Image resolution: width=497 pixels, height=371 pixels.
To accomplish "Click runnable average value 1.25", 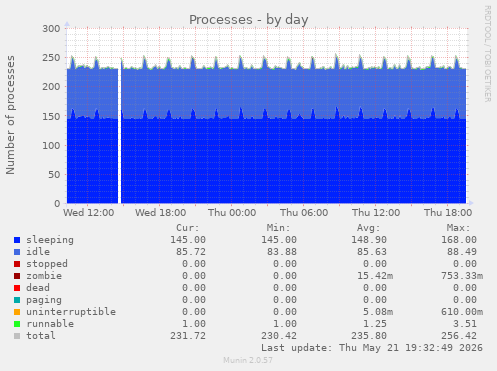I will point(375,324).
